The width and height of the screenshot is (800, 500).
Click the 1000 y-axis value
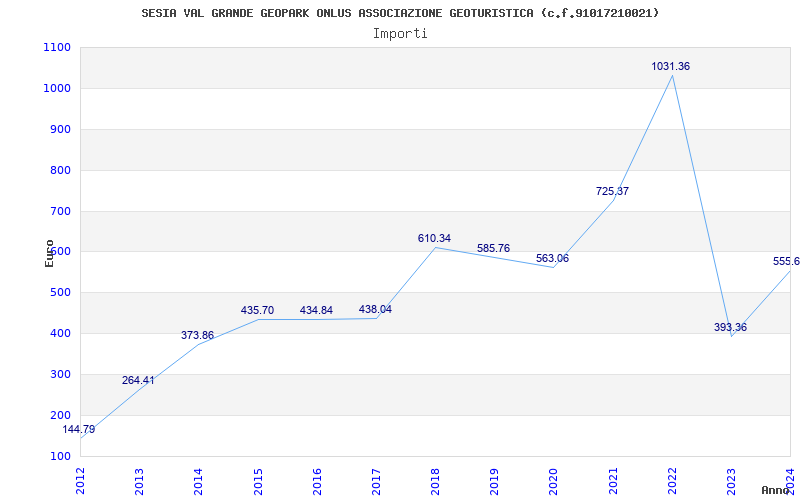click(57, 88)
